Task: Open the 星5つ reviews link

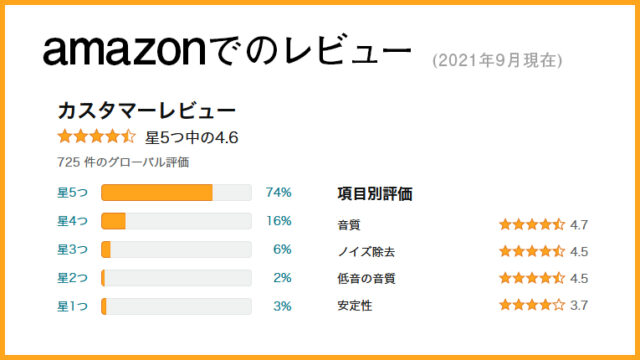Action: click(x=72, y=192)
